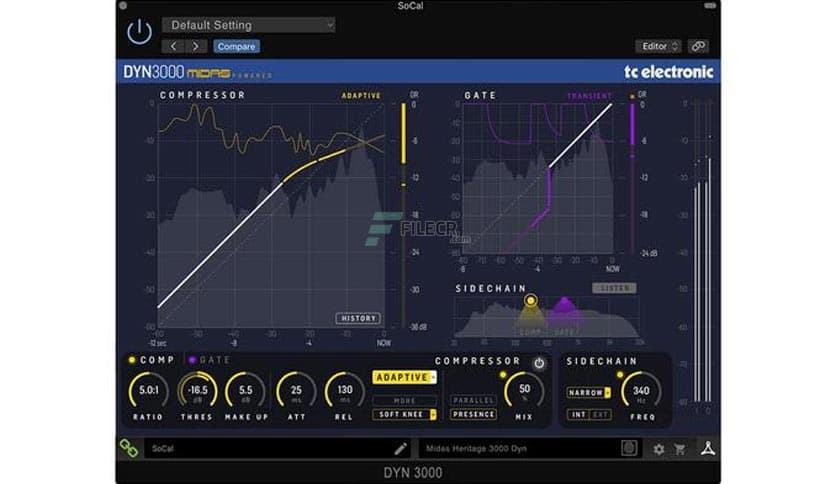Open the shopping cart icon

coord(680,449)
